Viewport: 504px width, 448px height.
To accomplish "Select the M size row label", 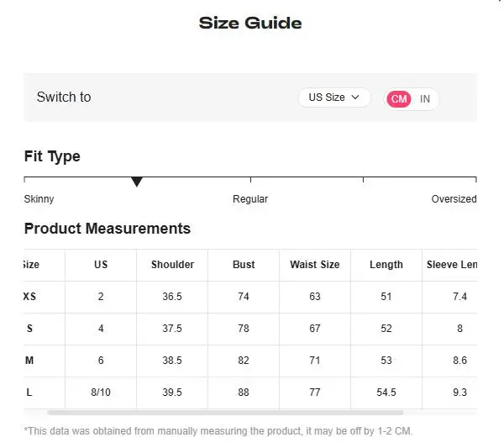I will pyautogui.click(x=29, y=361).
